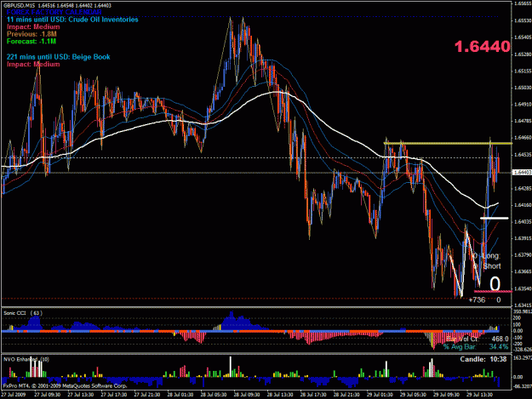Click the 27 Jul 21:30 time label
This screenshot has height=399, width=532.
click(147, 395)
